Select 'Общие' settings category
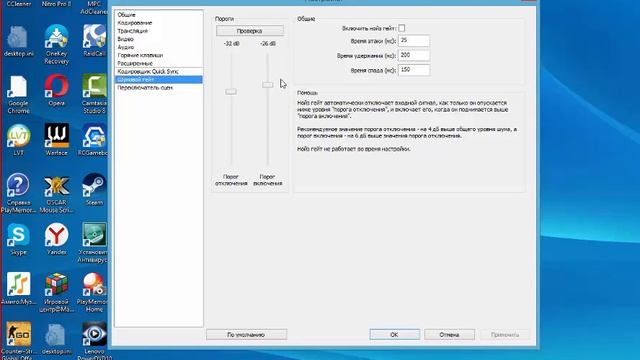 pos(158,15)
